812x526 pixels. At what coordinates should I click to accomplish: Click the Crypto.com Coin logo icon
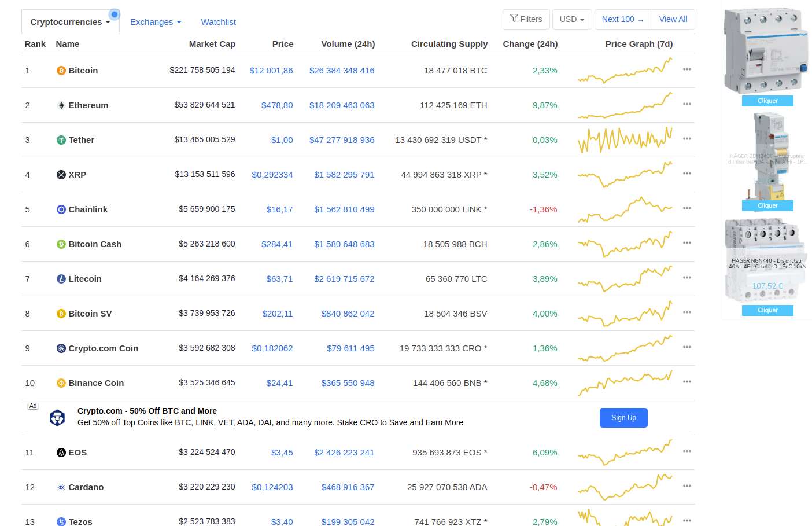point(61,348)
